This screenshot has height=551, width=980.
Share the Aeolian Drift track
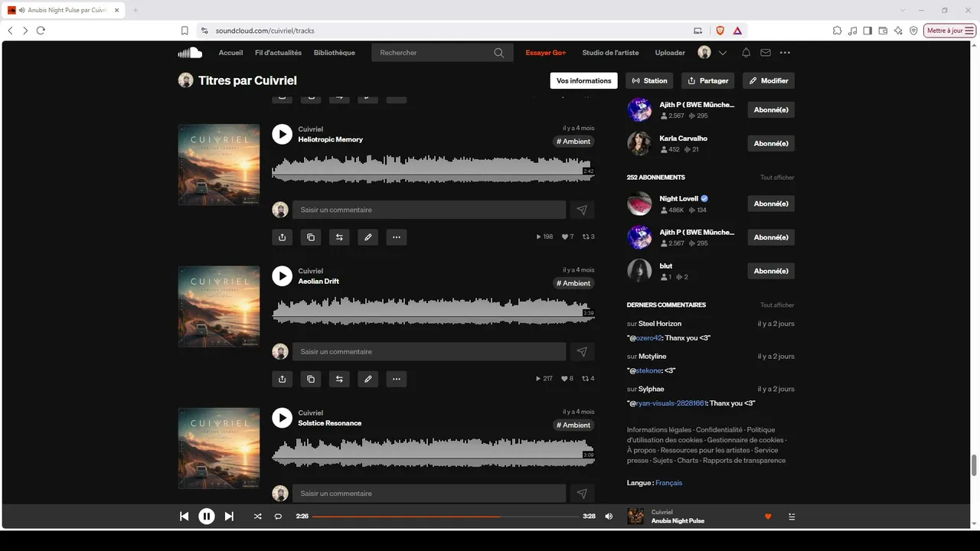click(x=282, y=379)
